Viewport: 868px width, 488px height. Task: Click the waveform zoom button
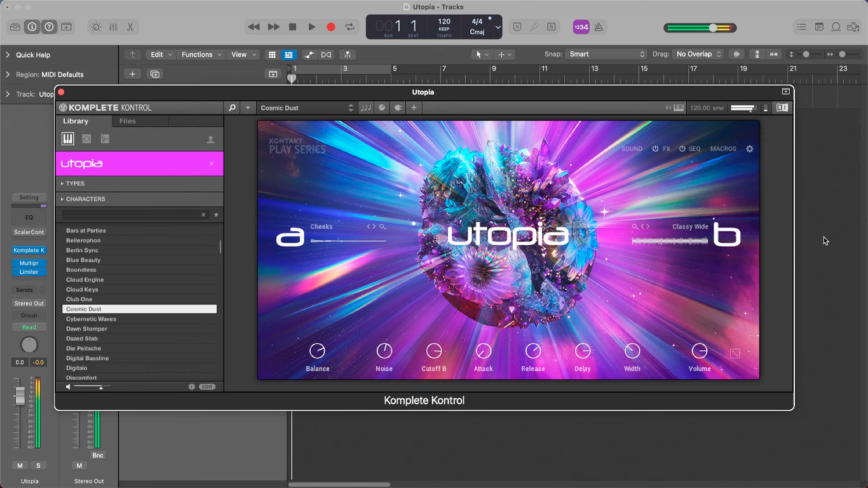click(x=737, y=55)
